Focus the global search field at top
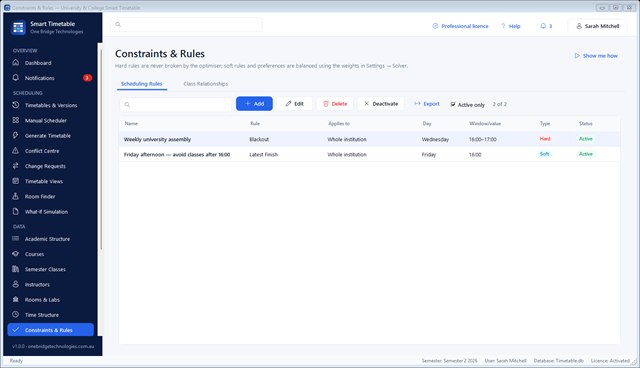 click(x=187, y=24)
